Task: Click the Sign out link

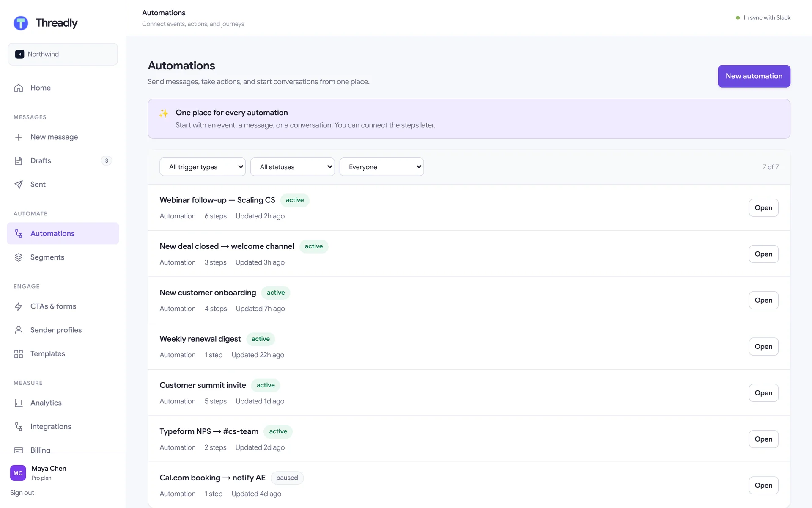Action: 22,493
